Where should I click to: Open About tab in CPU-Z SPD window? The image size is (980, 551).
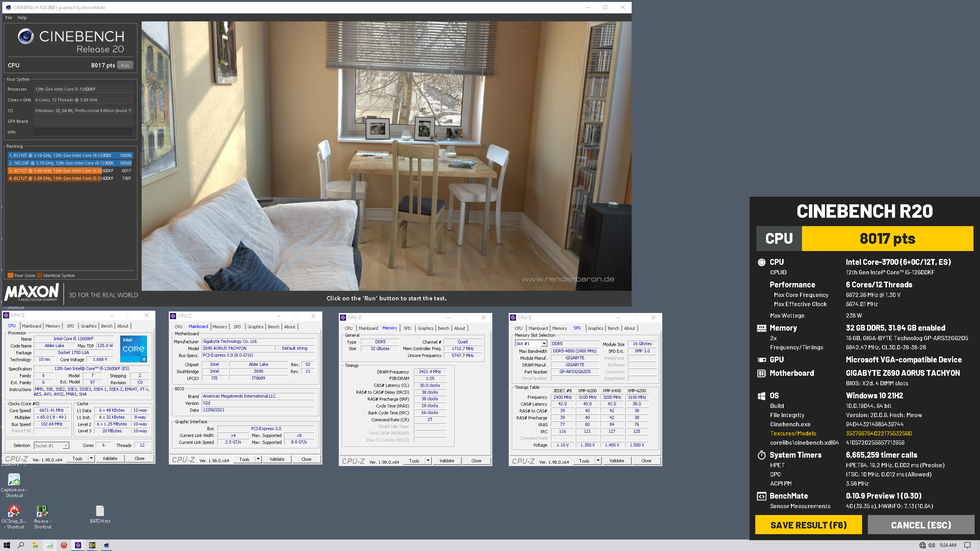pyautogui.click(x=630, y=328)
